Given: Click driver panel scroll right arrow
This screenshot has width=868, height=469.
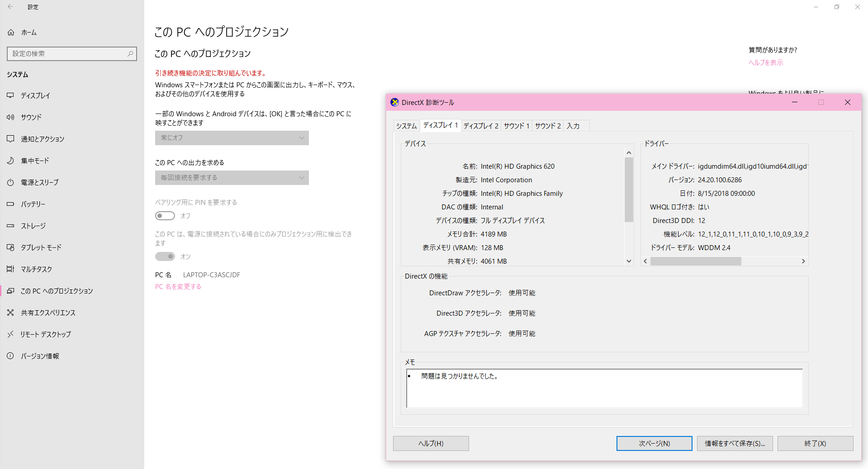Looking at the screenshot, I should pyautogui.click(x=803, y=261).
